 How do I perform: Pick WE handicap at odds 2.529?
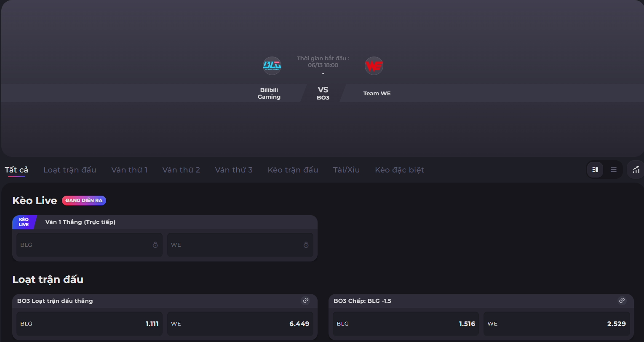556,324
